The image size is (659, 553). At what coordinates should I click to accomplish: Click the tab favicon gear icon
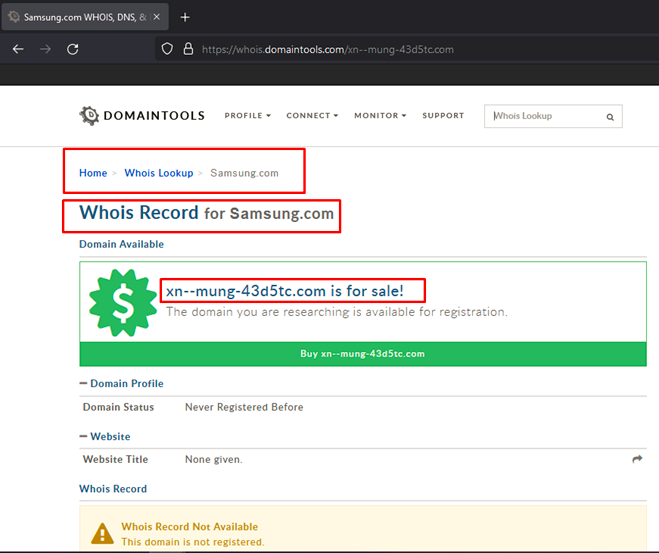[x=14, y=17]
